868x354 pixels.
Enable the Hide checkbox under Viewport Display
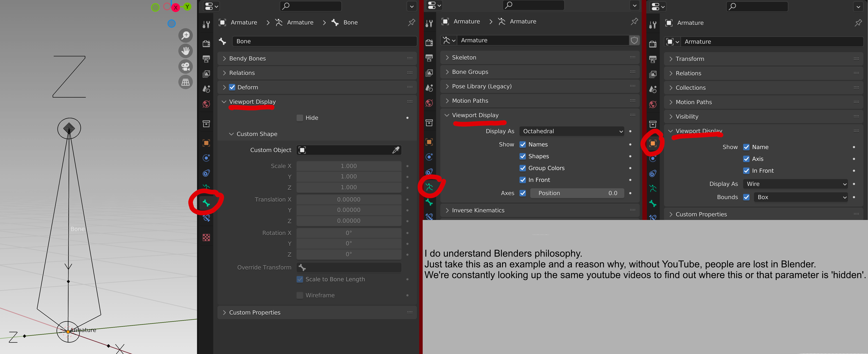point(300,118)
